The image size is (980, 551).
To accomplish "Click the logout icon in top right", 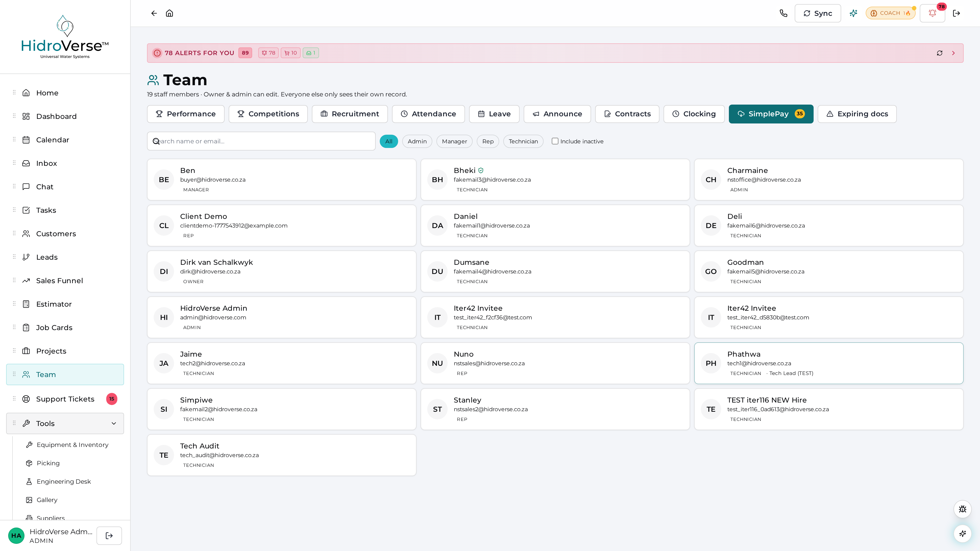I will (957, 13).
